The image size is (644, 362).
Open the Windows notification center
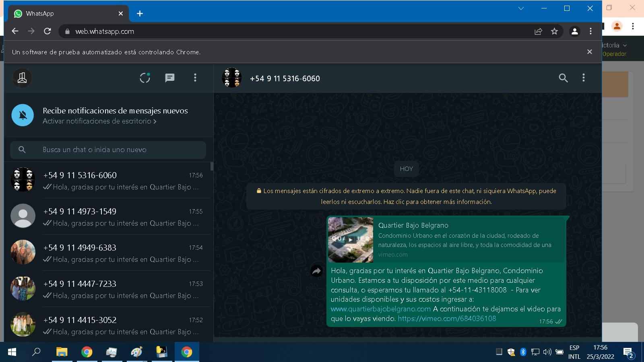pos(628,353)
